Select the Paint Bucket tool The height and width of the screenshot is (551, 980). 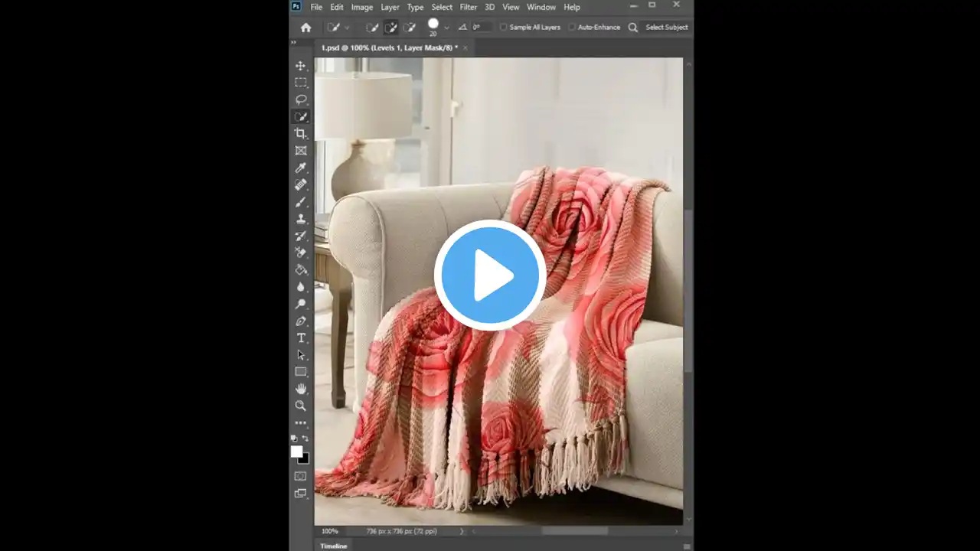click(301, 269)
